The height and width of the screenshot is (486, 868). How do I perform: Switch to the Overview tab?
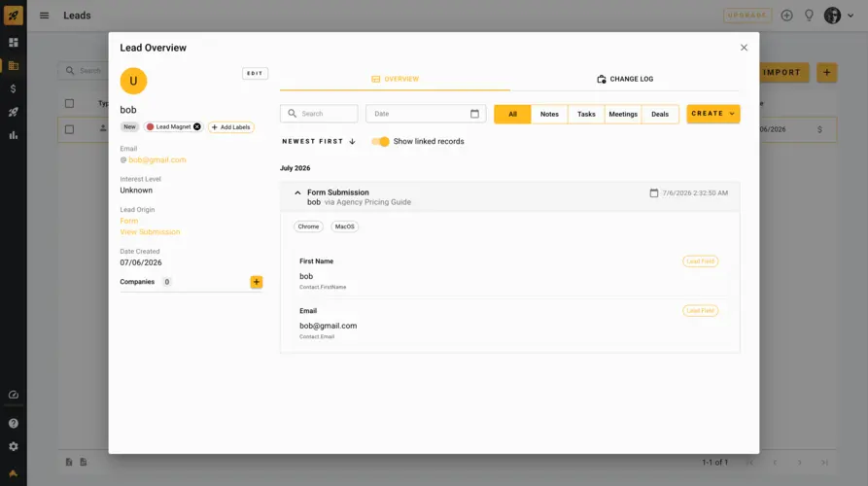coord(395,79)
